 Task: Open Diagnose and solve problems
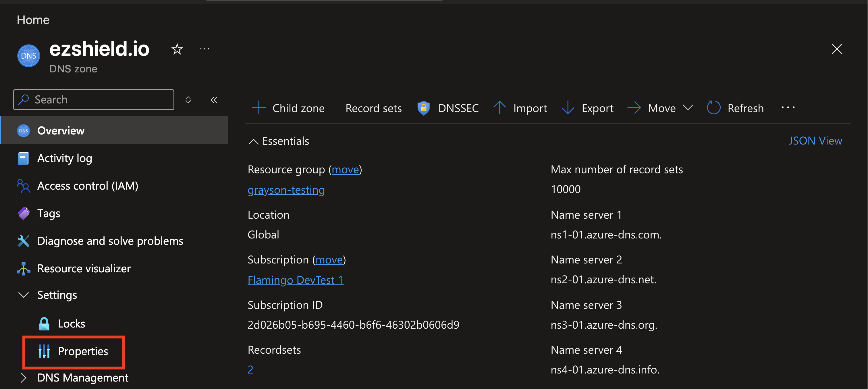click(110, 241)
